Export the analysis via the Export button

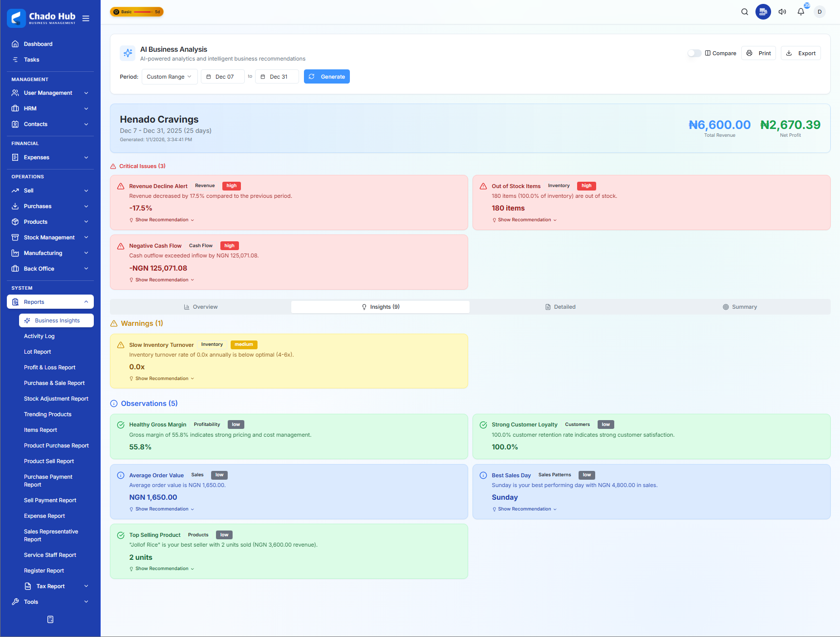click(800, 53)
